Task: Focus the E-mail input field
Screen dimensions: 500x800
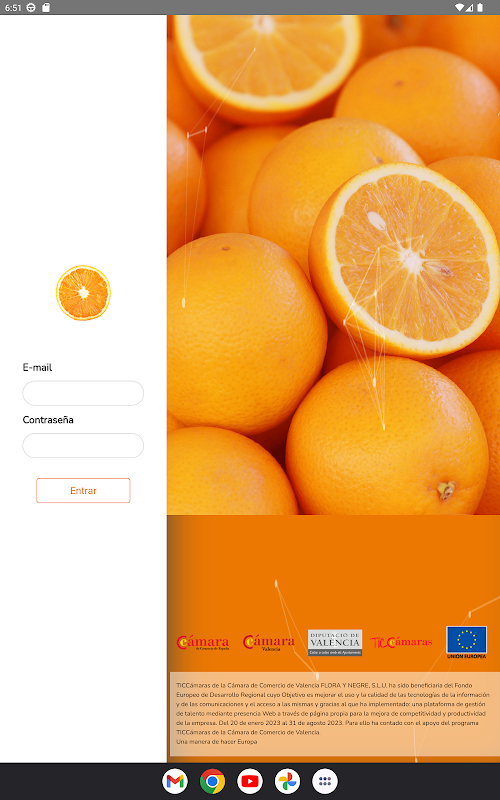Action: click(x=83, y=393)
